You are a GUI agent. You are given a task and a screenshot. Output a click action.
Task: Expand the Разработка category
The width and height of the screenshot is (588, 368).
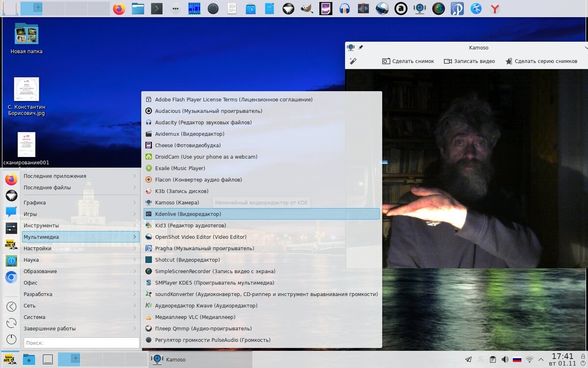coord(81,294)
